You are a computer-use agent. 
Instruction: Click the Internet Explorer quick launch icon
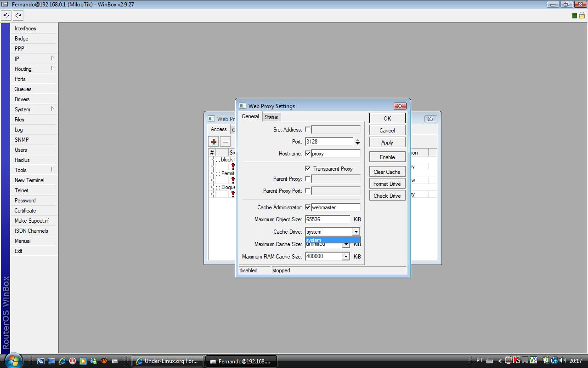62,361
